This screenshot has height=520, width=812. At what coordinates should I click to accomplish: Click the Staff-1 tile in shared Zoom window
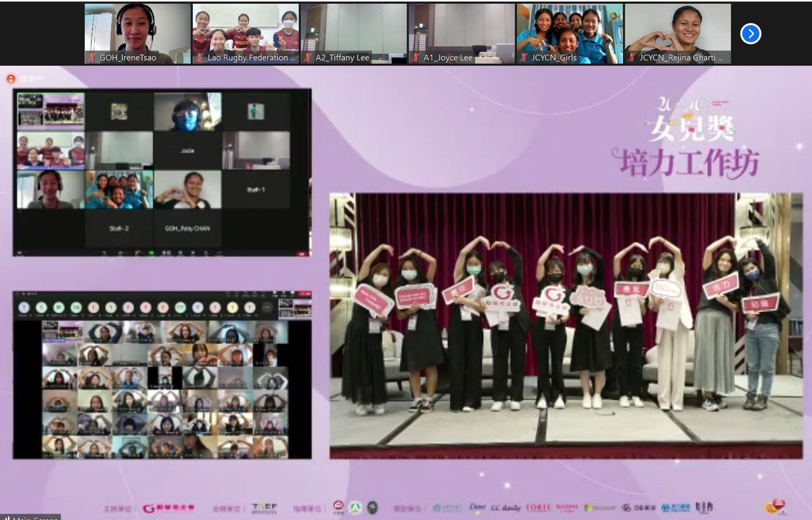[x=256, y=189]
